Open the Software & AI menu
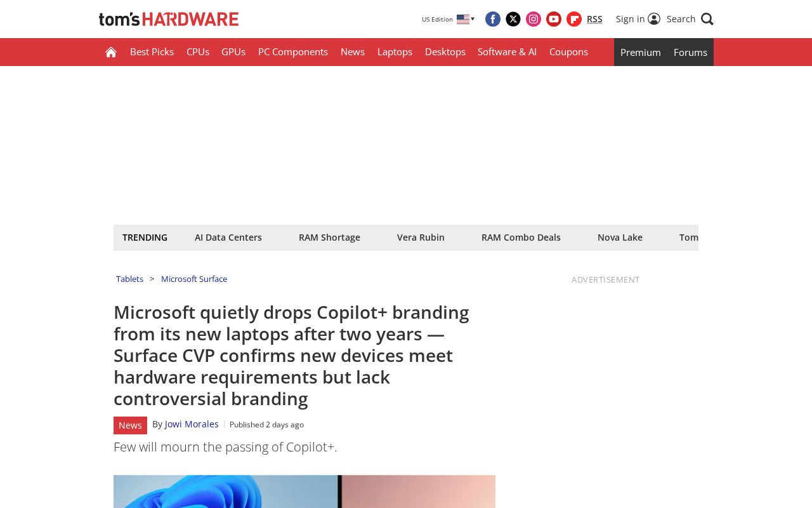Image resolution: width=812 pixels, height=508 pixels. [507, 52]
